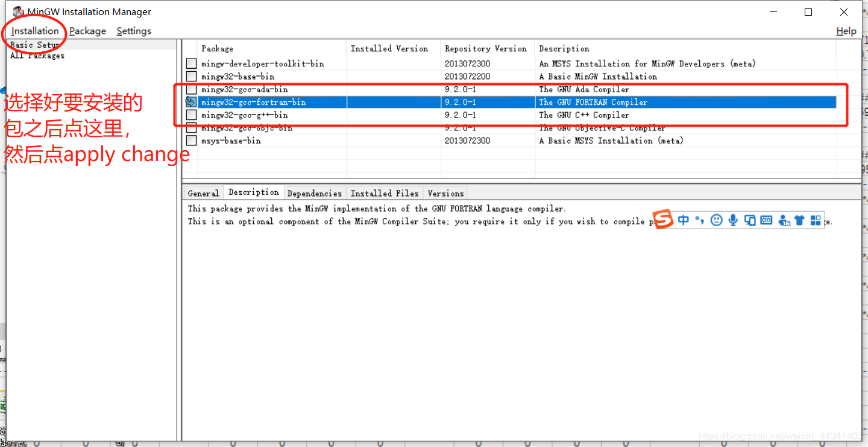Minimize the MinGW Installation Manager window
The height and width of the screenshot is (447, 868).
(x=773, y=12)
